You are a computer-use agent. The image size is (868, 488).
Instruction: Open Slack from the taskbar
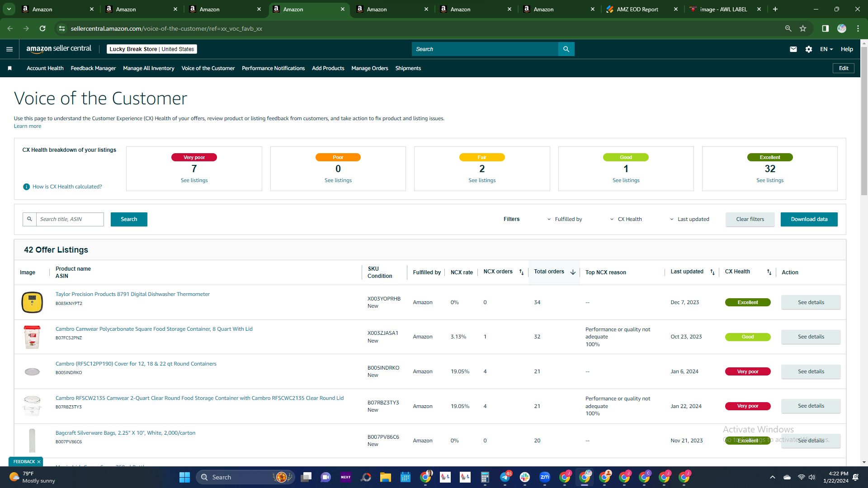click(524, 477)
